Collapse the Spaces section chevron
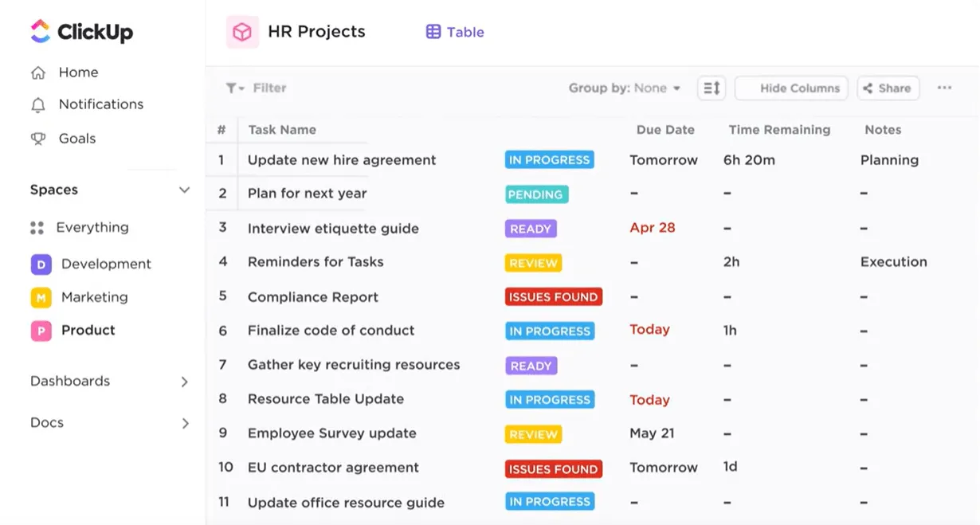980x525 pixels. (x=184, y=190)
